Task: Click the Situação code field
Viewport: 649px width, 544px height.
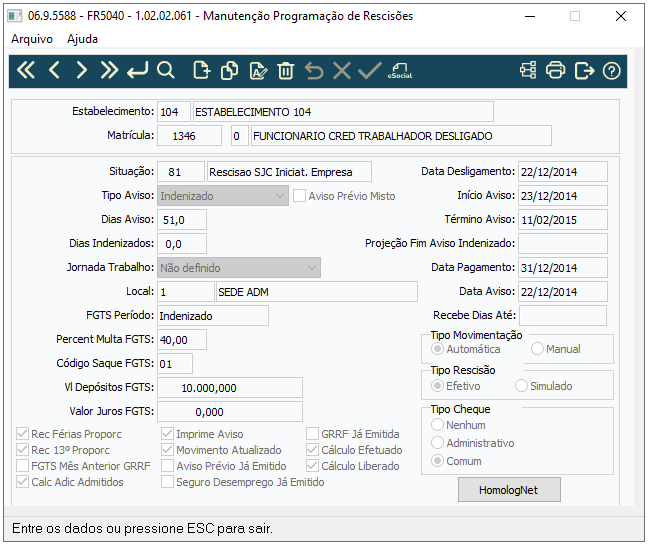Action: click(x=180, y=172)
